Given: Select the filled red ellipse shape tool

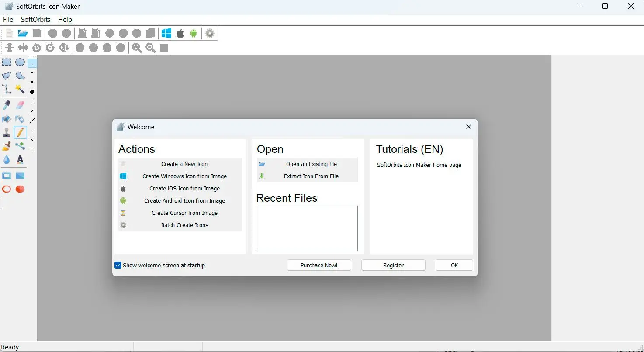Looking at the screenshot, I should [20, 189].
